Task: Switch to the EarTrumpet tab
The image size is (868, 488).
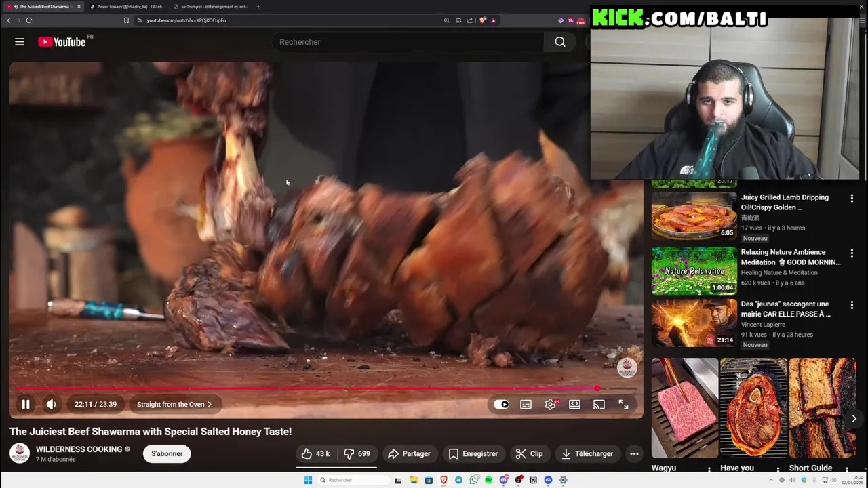Action: 210,7
